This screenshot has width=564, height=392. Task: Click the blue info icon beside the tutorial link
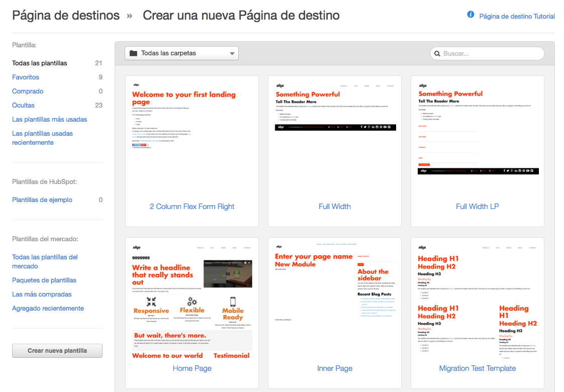coord(471,15)
